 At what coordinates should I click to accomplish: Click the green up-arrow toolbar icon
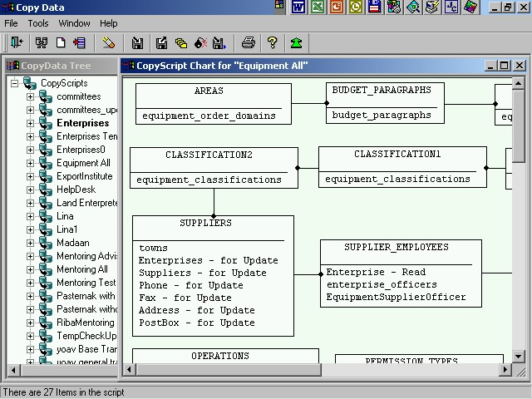click(x=296, y=42)
